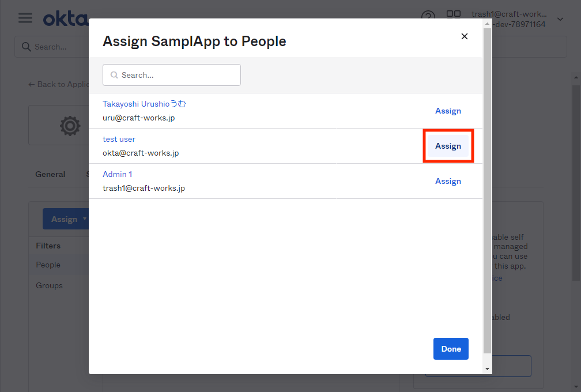The height and width of the screenshot is (392, 581).
Task: Close the Assign SamplApp to People dialog
Action: [465, 36]
